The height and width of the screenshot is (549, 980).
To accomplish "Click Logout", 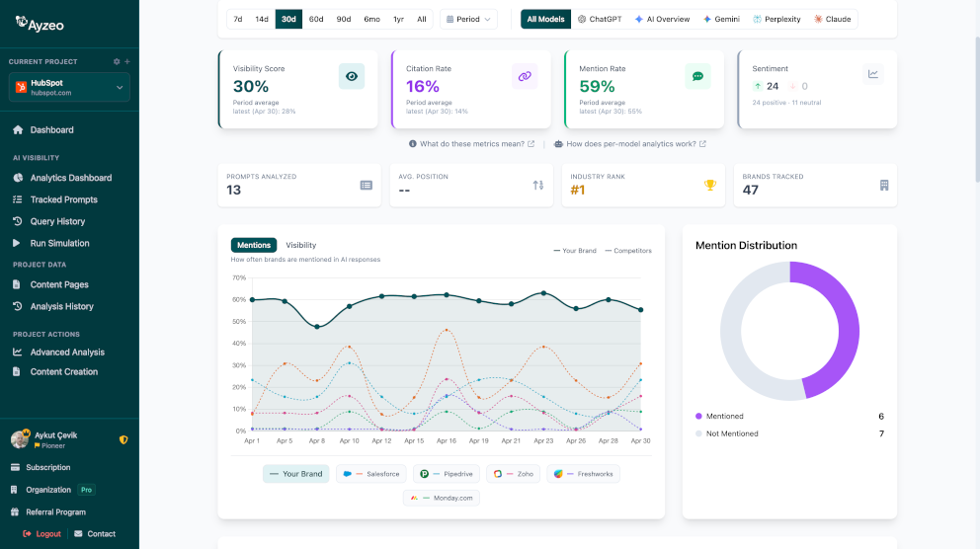I will 41,534.
